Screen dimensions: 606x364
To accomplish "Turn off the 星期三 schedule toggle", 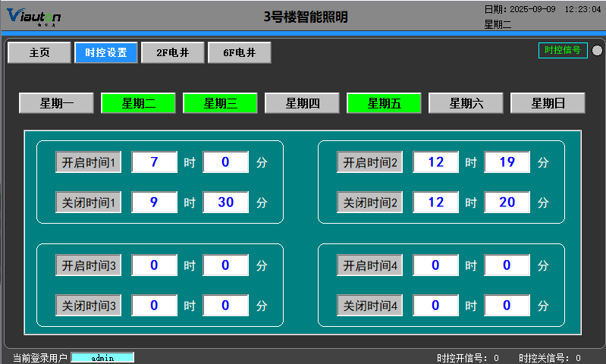I will [221, 103].
